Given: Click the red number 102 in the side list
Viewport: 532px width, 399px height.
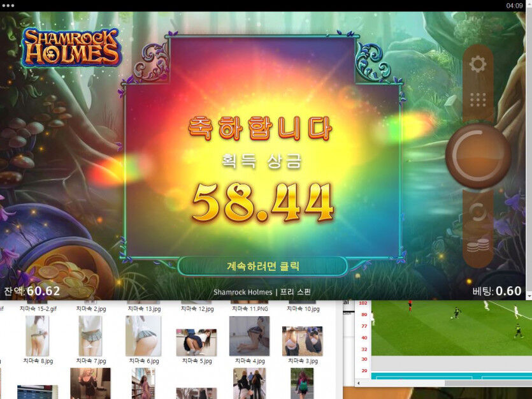Looking at the screenshot, I should (363, 303).
